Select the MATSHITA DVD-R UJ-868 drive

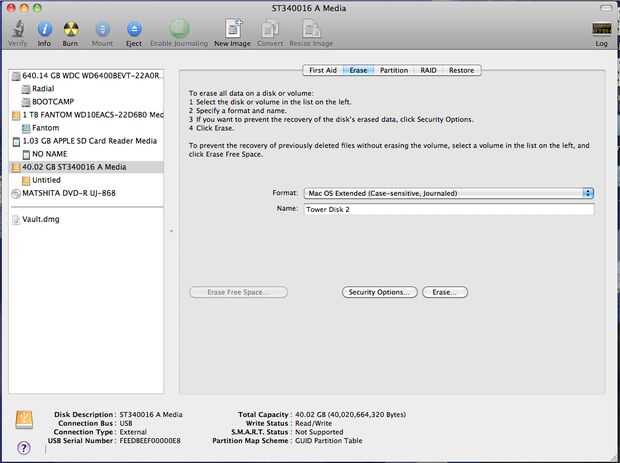[86, 193]
